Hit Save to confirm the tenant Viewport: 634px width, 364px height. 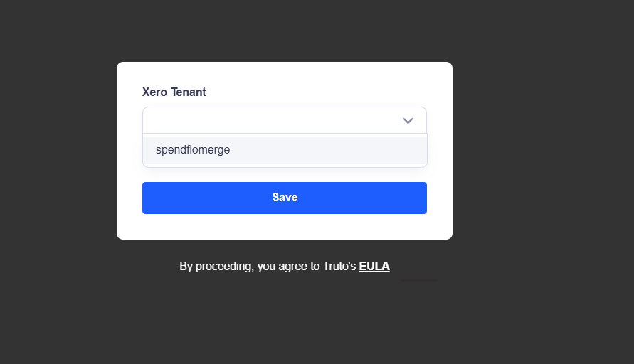pos(284,198)
